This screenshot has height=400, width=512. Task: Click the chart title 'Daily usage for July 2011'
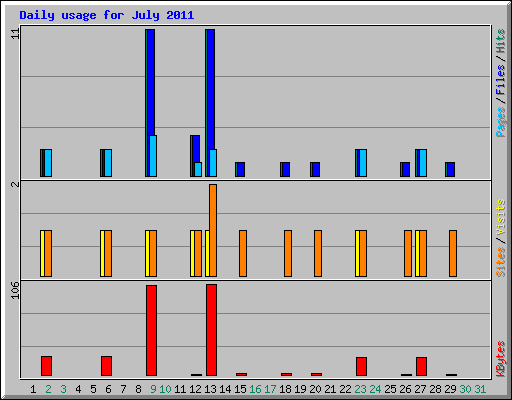(107, 15)
